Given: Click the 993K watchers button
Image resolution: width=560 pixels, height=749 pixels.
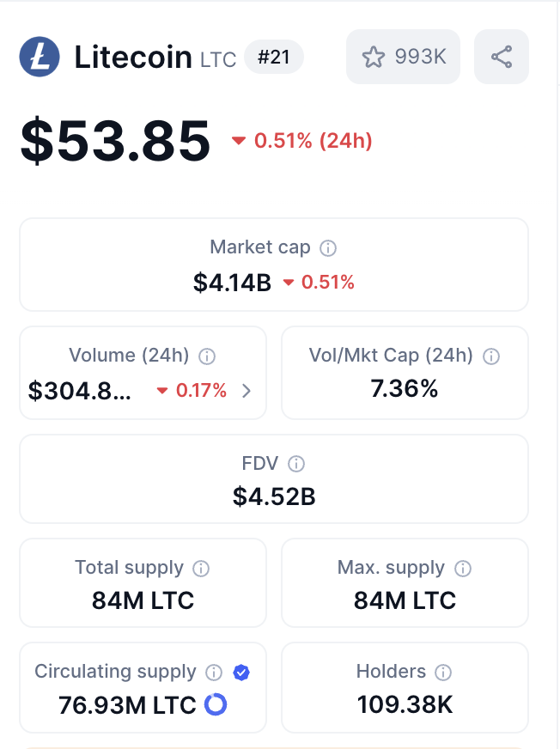Looking at the screenshot, I should pos(403,56).
